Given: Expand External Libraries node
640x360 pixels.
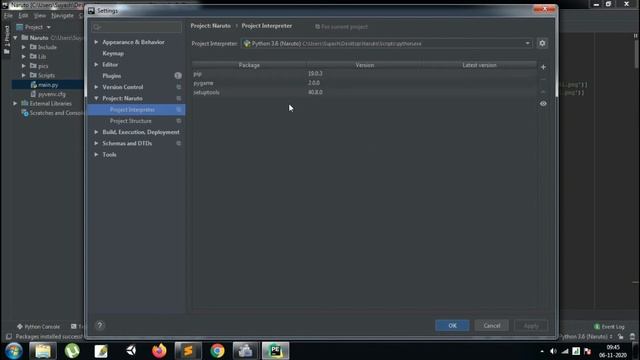Looking at the screenshot, I should pos(15,104).
